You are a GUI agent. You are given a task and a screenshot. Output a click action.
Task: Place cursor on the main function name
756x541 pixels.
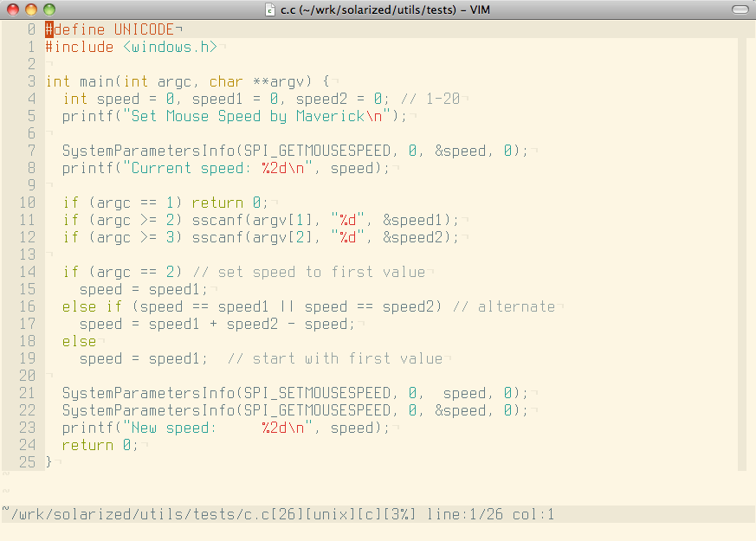click(x=96, y=81)
